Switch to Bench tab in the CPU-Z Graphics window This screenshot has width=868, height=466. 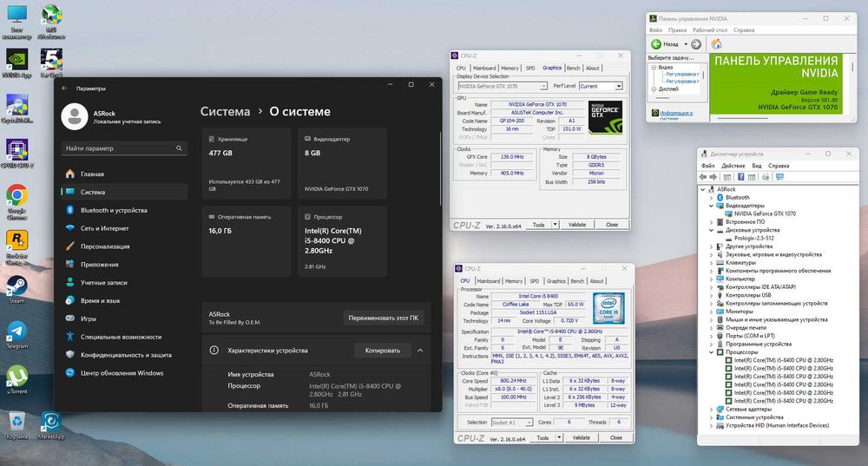tap(574, 68)
